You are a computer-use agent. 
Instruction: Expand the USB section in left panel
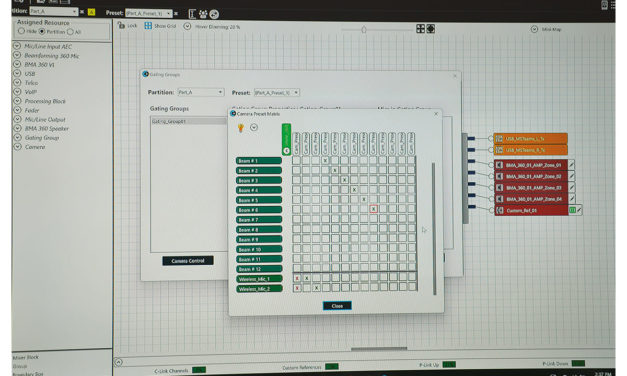[17, 73]
